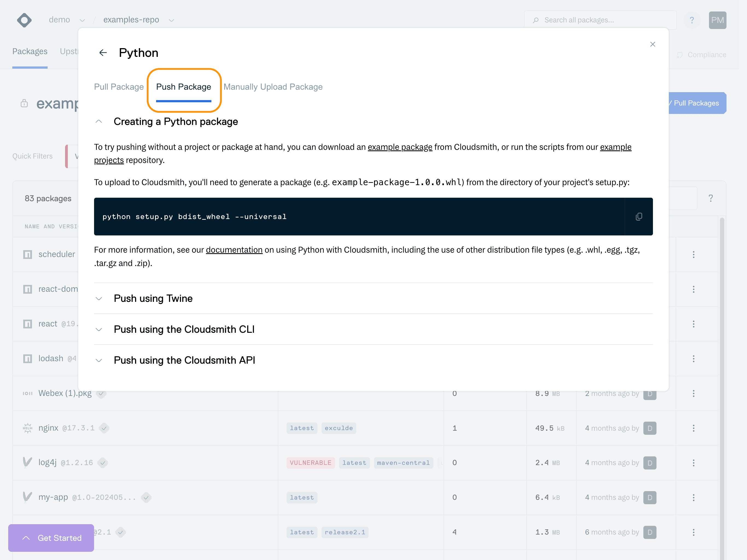Click the package list help question mark

711,198
